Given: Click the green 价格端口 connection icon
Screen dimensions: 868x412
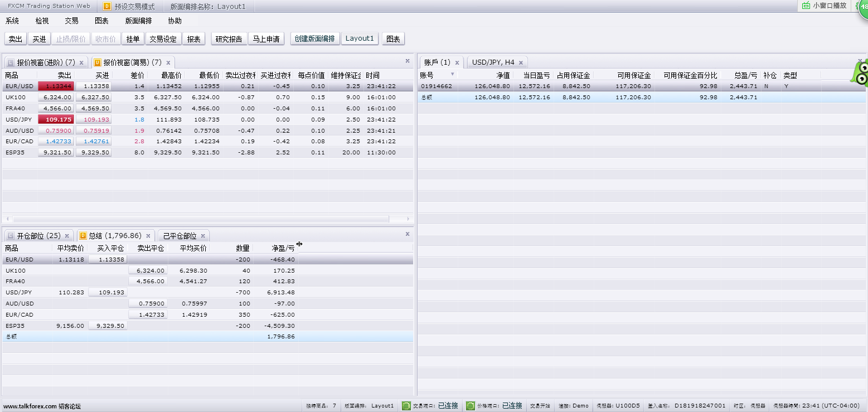Looking at the screenshot, I should tap(471, 406).
